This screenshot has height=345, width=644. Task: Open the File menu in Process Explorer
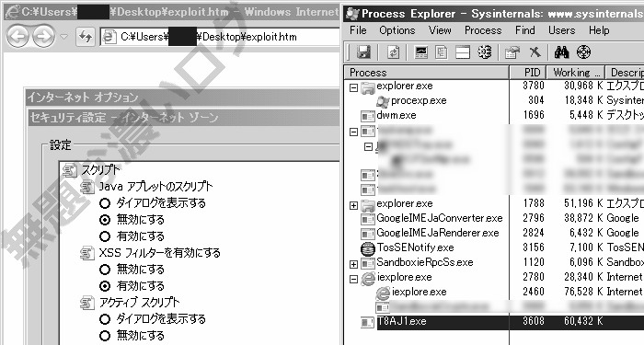tap(358, 30)
